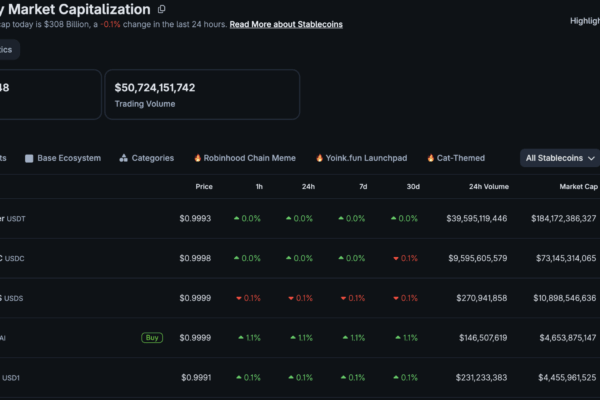Sort table by Market Cap column
Screen dimensions: 600x400
[x=578, y=186]
